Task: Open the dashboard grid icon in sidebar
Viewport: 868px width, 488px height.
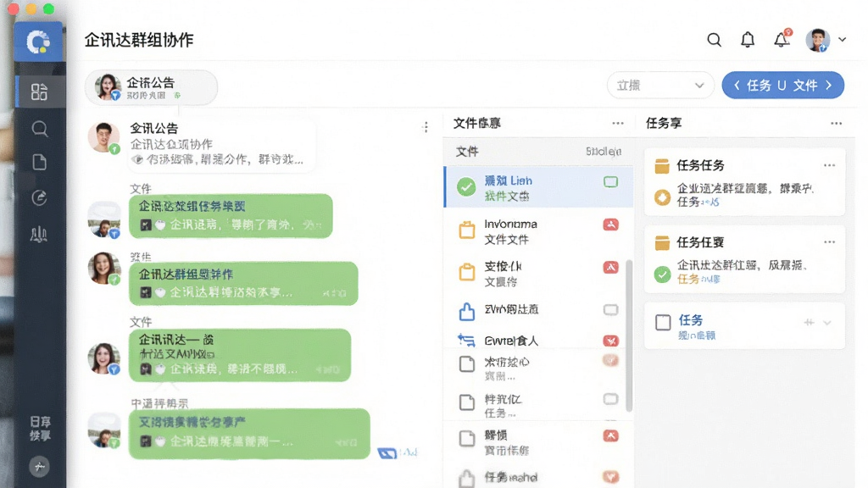Action: [39, 91]
